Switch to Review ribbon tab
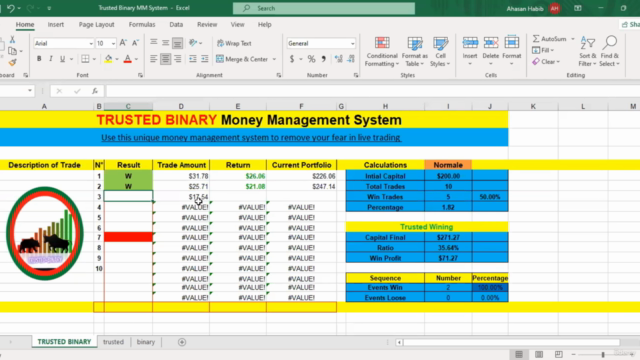This screenshot has width=640, height=360. click(207, 24)
